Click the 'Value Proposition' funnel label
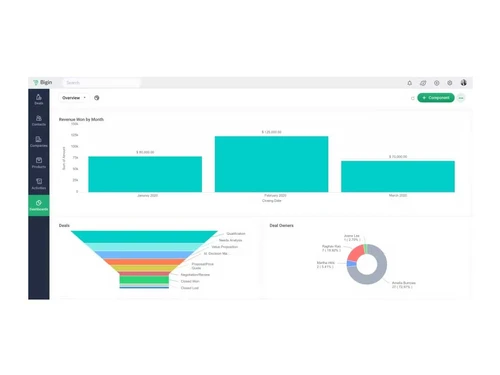This screenshot has height=375, width=500. pos(225,247)
